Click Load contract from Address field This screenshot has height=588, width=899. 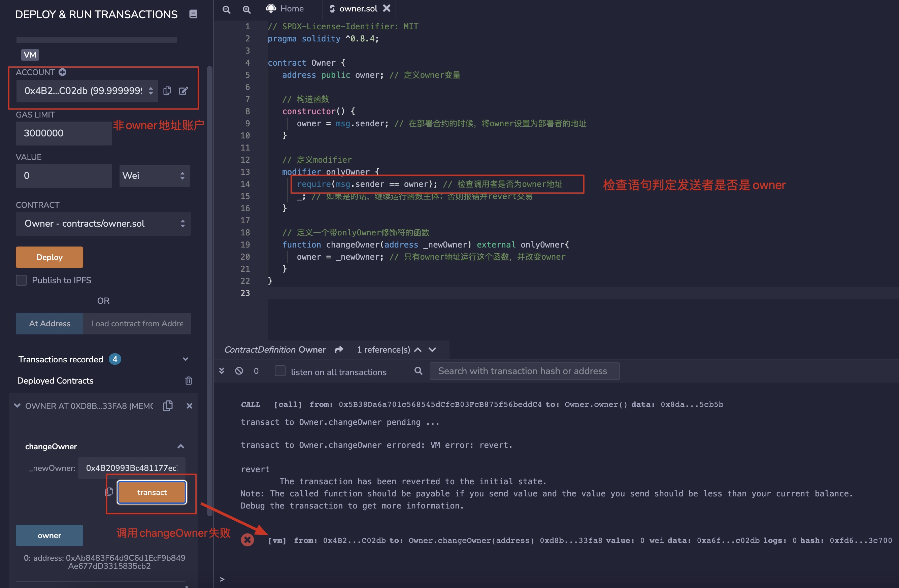coord(137,324)
